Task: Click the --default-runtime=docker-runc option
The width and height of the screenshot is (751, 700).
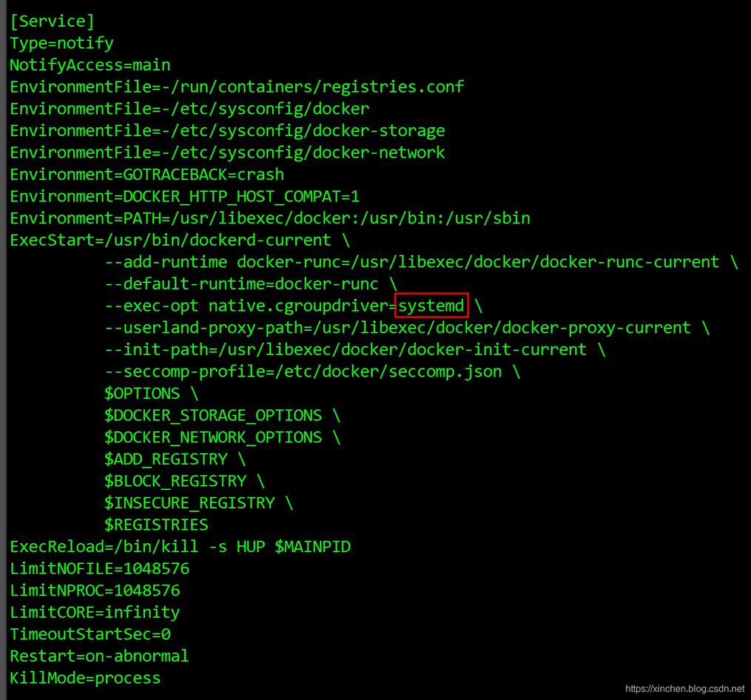Action: 251,284
